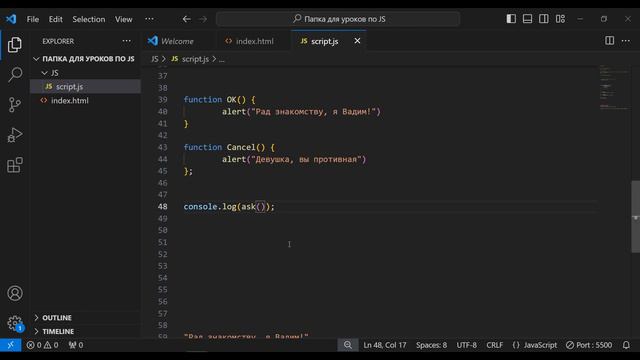Open the Source Control view

(x=15, y=105)
